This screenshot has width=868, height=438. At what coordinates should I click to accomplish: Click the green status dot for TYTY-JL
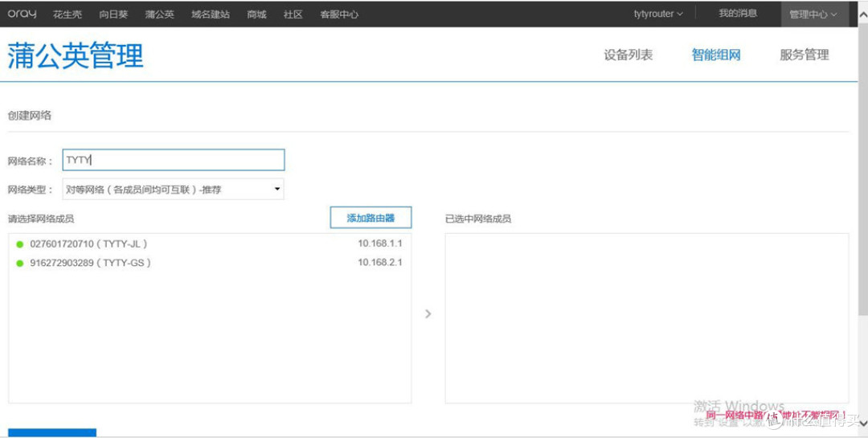(x=20, y=244)
